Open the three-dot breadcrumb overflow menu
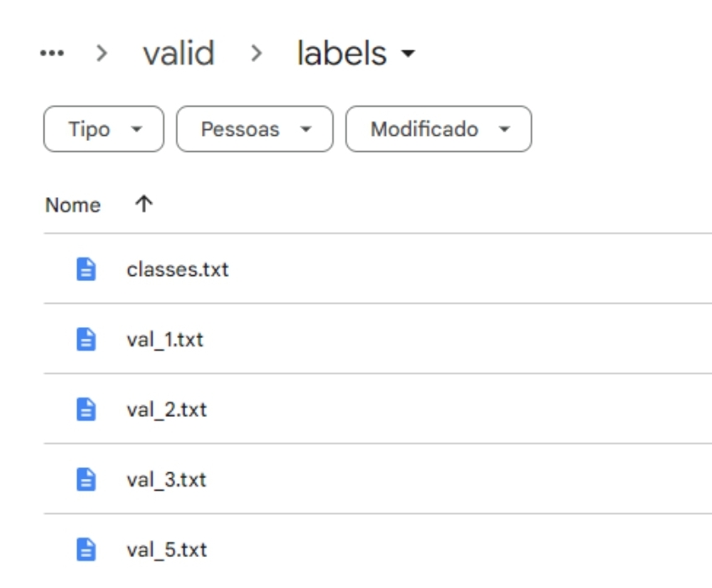Screen dimensions: 712x588 coord(52,53)
